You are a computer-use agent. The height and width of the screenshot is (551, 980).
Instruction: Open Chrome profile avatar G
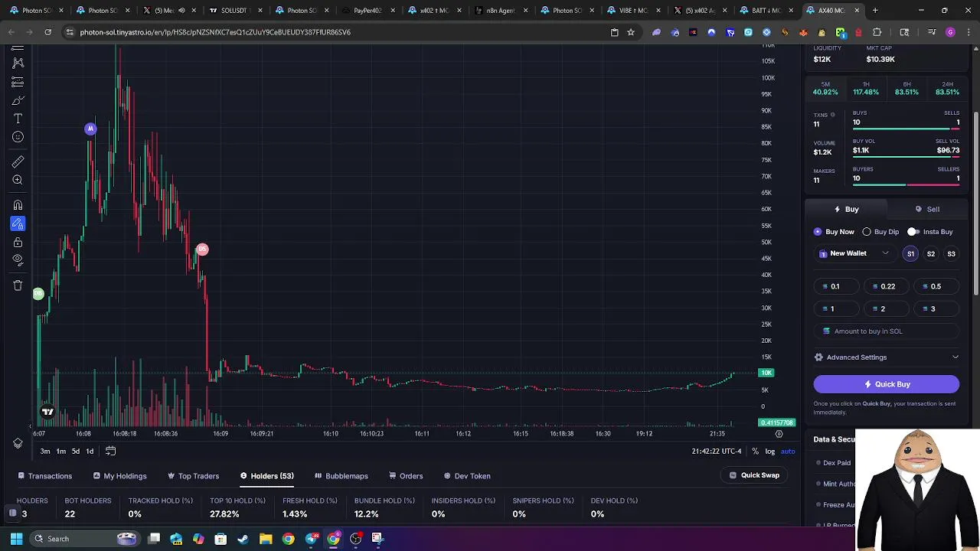pos(950,32)
